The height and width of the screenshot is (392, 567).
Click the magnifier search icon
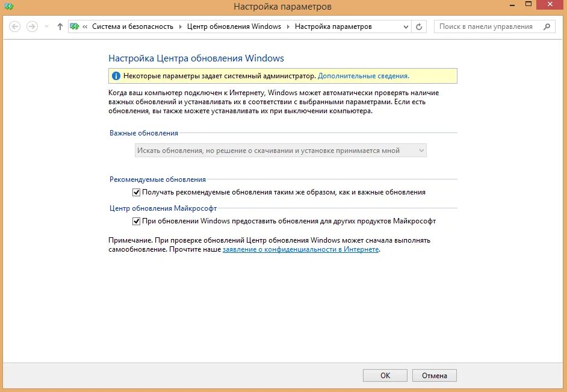click(x=547, y=26)
